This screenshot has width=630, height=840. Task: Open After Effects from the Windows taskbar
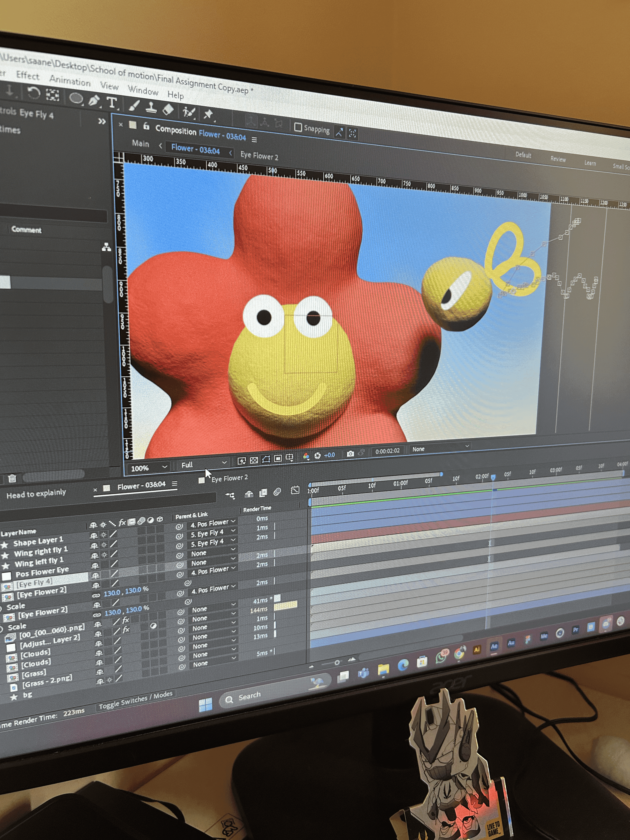(494, 646)
